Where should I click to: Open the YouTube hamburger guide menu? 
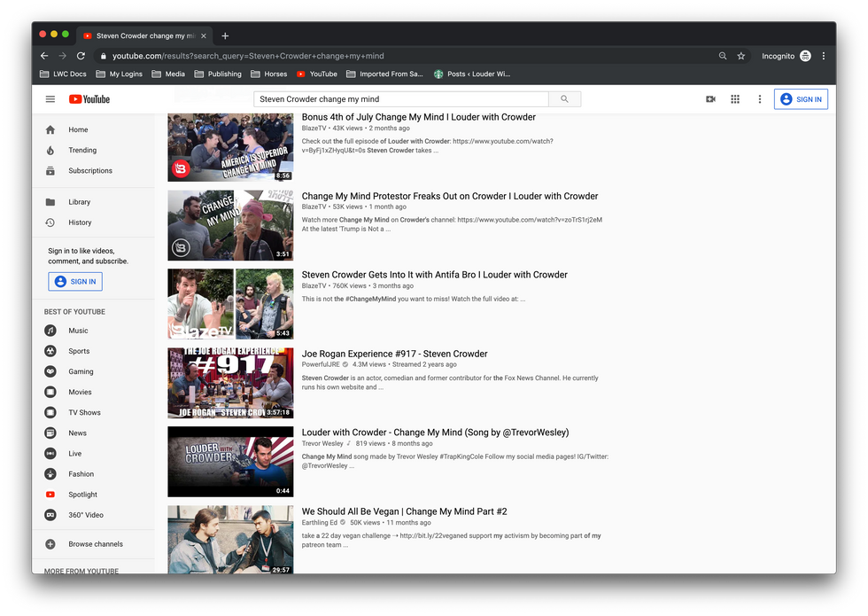click(x=50, y=99)
